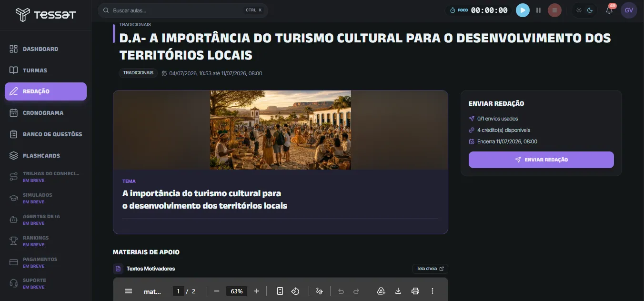Open Banco de Questões section
This screenshot has width=644, height=301.
click(x=46, y=134)
